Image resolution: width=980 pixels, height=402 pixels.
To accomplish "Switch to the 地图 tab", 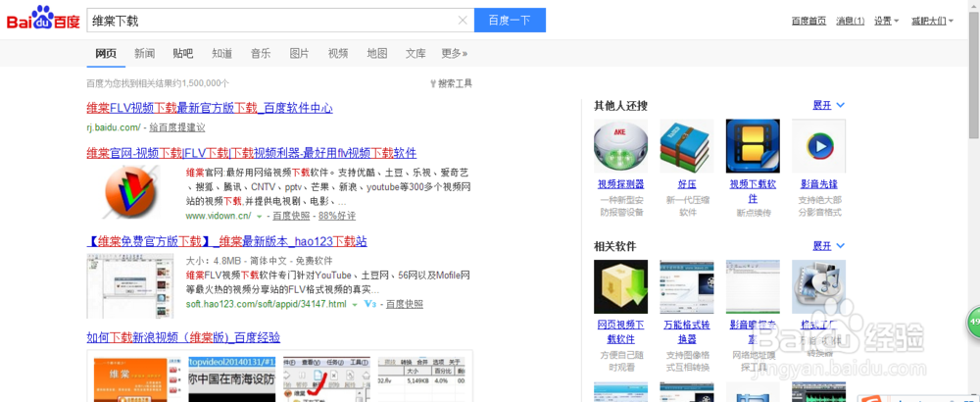I will pos(377,53).
